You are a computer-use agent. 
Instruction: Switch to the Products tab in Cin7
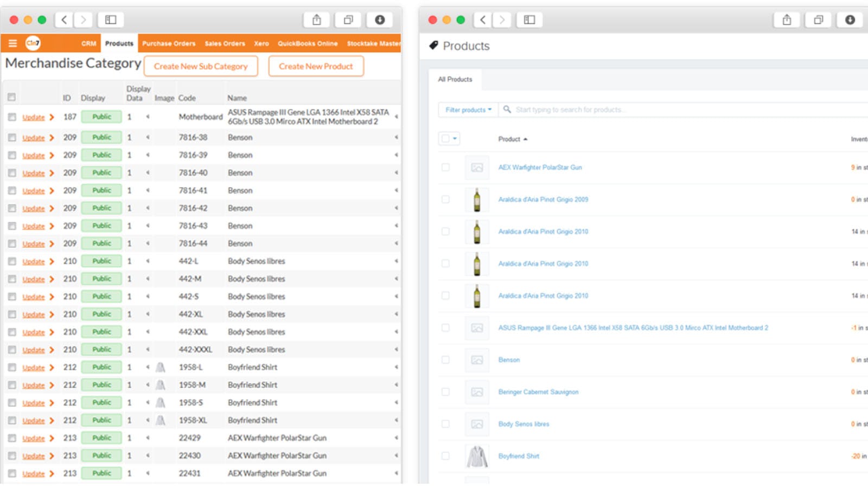coord(119,43)
